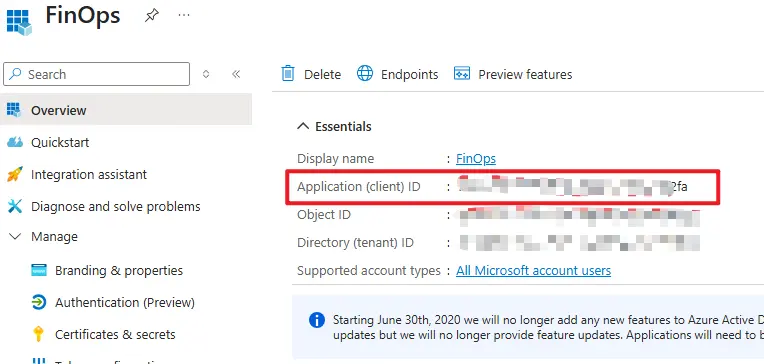The width and height of the screenshot is (764, 364).
Task: Click the Authentication (Preview) arrow icon
Action: pyautogui.click(x=38, y=303)
